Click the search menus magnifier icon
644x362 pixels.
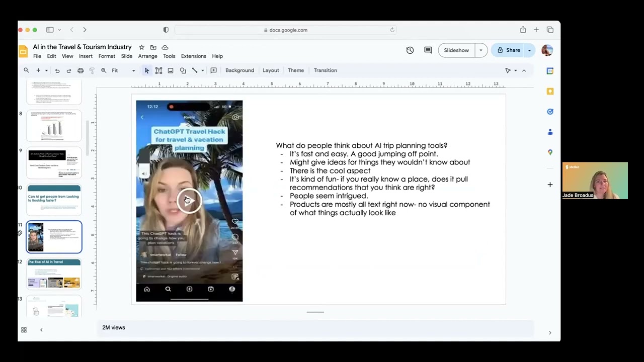point(26,70)
